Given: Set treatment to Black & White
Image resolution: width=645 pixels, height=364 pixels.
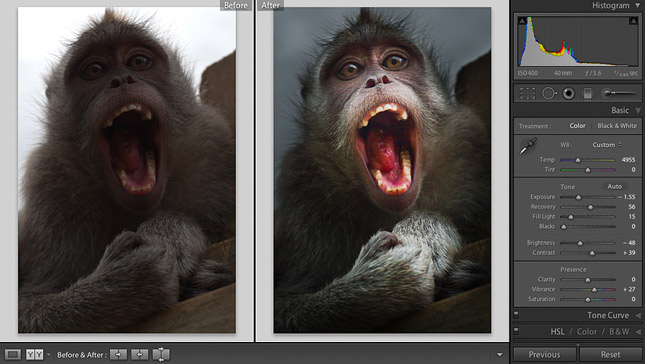Looking at the screenshot, I should coord(617,126).
